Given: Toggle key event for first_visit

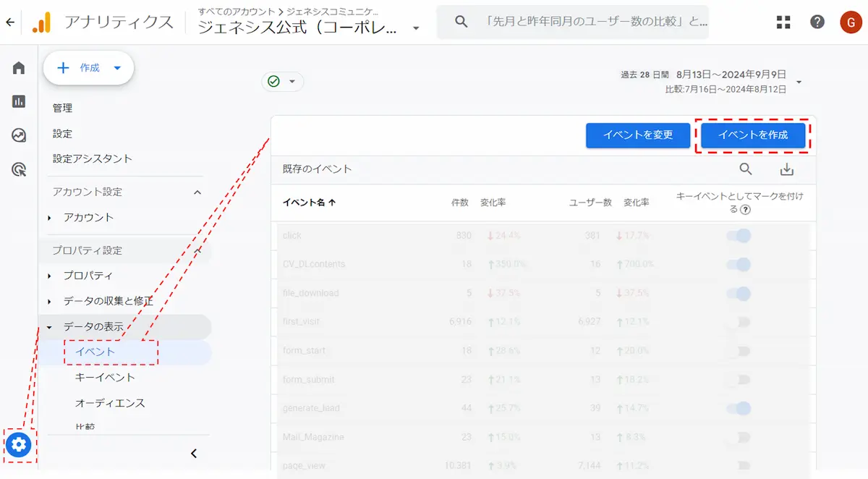Looking at the screenshot, I should pyautogui.click(x=739, y=322).
